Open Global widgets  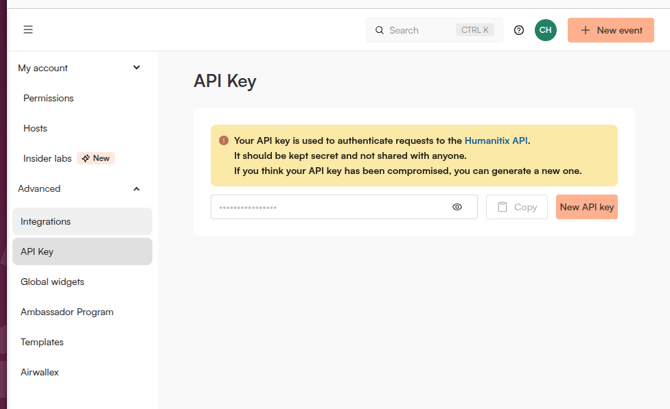tap(52, 282)
